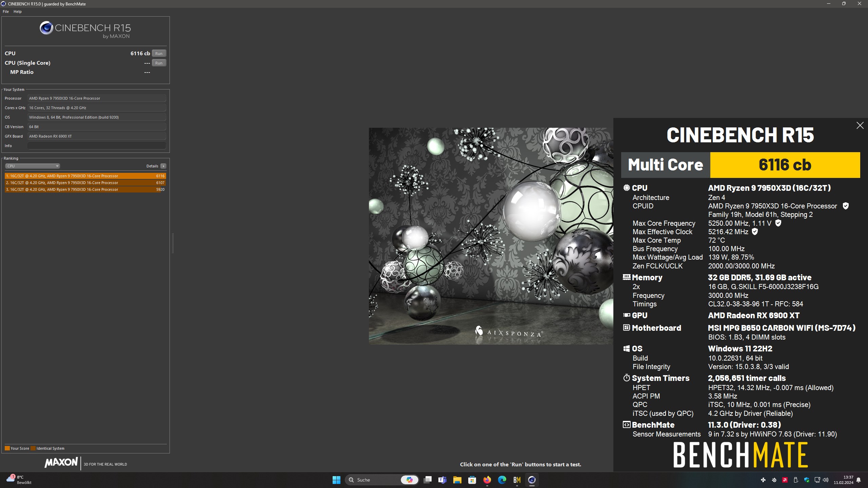The image size is (868, 488).
Task: Open the weather widget showing 8°C
Action: [x=19, y=480]
